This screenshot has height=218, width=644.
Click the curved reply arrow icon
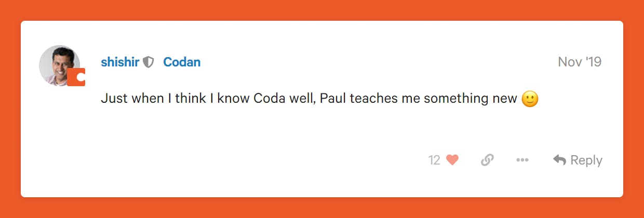[x=559, y=160]
